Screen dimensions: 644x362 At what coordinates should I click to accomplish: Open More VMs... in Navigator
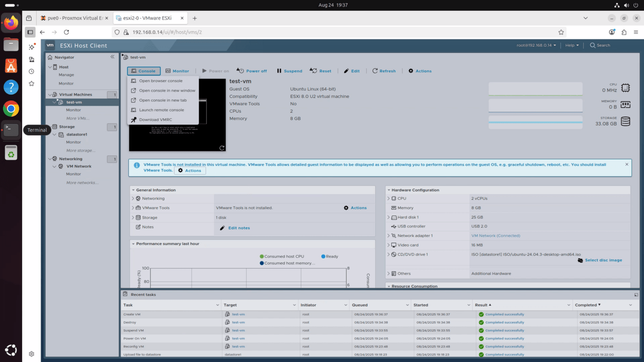[x=78, y=118]
